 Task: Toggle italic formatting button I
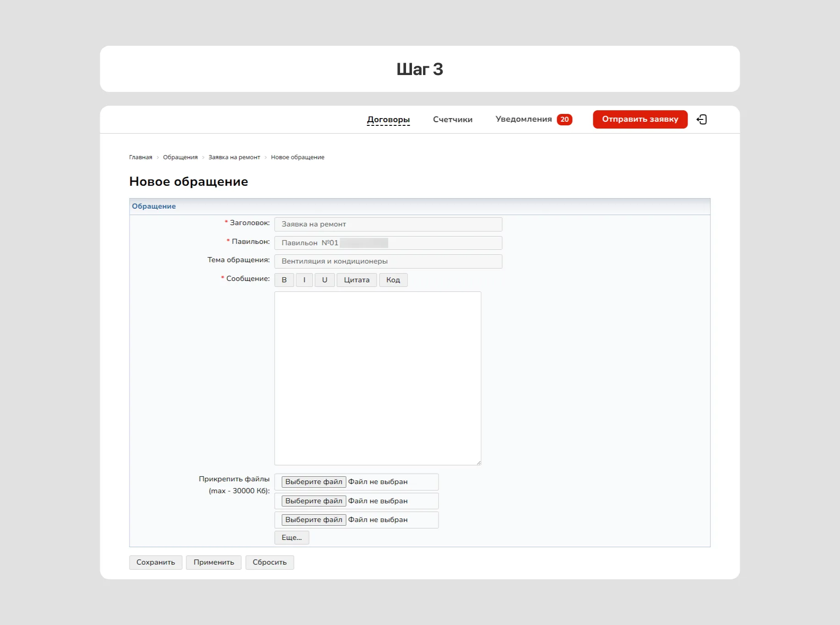click(x=304, y=280)
